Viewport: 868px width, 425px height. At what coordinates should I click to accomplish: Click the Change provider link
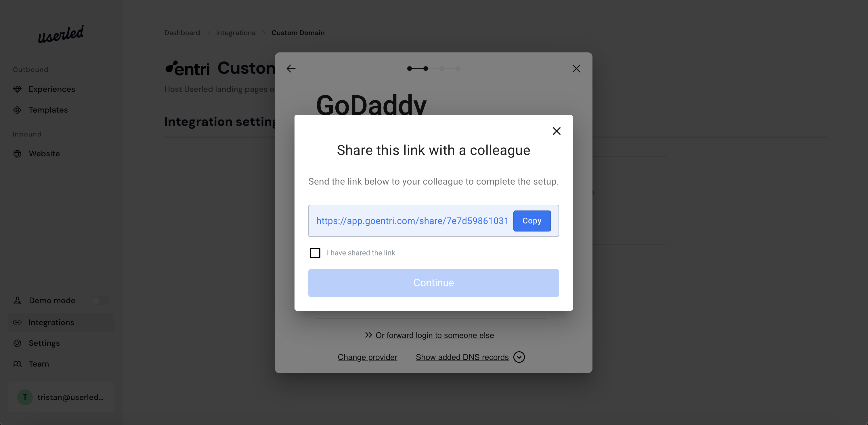tap(367, 357)
